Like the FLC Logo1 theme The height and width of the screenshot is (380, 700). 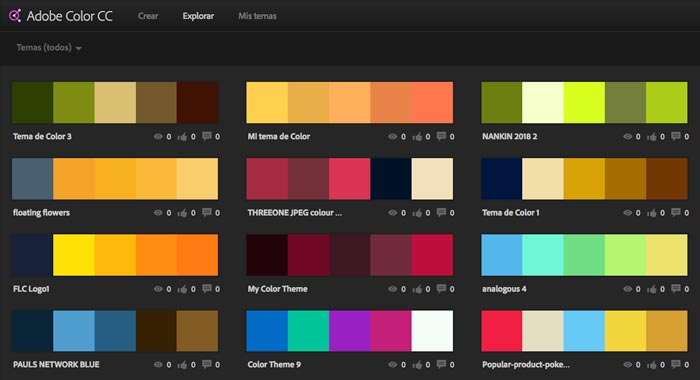click(182, 289)
